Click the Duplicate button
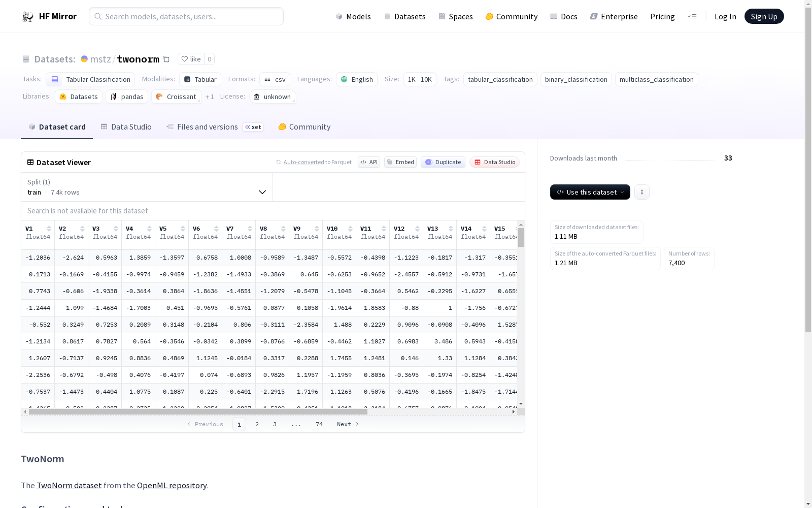Viewport: 812px width, 508px height. 443,162
